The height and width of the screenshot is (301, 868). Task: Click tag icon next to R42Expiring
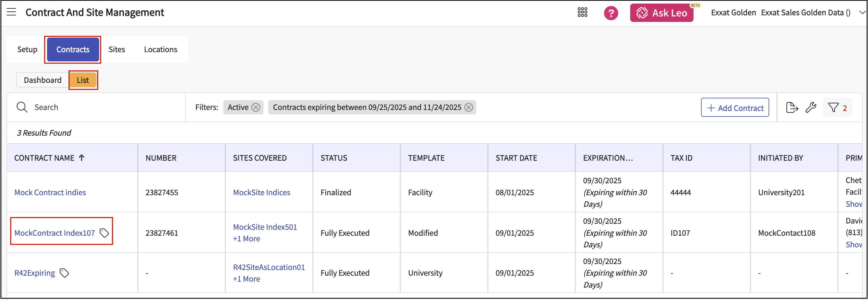(64, 273)
